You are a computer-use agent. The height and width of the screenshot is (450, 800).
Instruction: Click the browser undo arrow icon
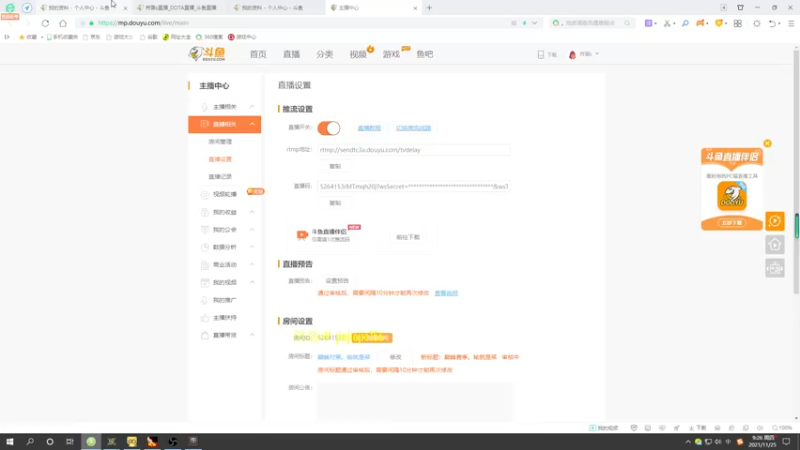[772, 23]
